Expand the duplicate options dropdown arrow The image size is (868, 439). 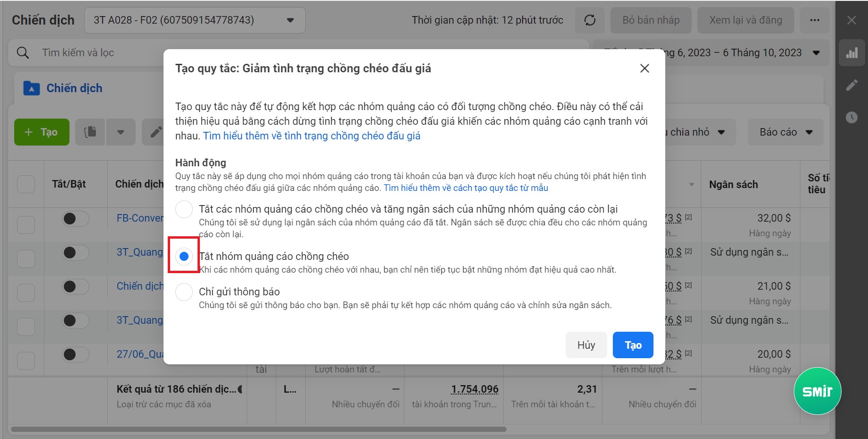[x=120, y=132]
